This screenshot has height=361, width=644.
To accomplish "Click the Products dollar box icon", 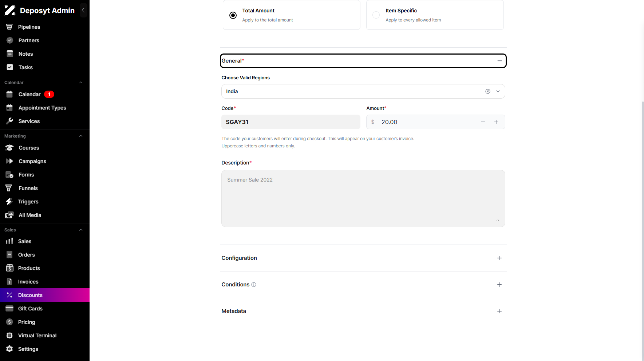I will point(9,268).
